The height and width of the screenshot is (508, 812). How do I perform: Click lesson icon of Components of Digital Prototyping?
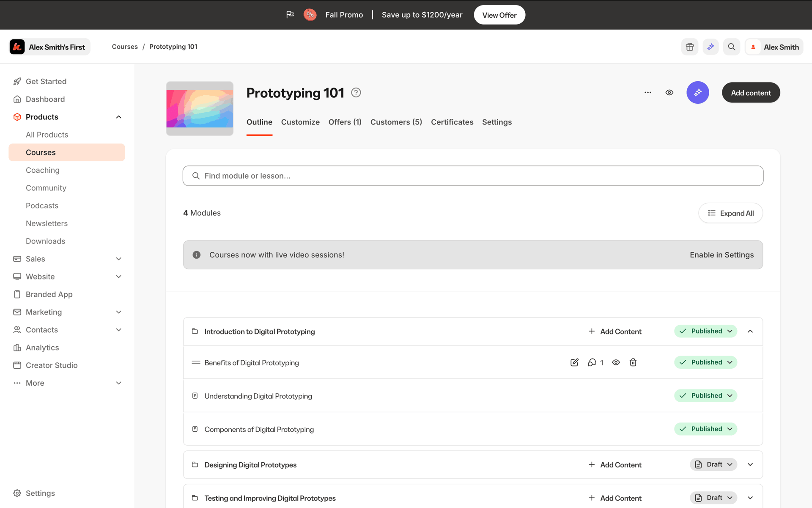point(195,429)
